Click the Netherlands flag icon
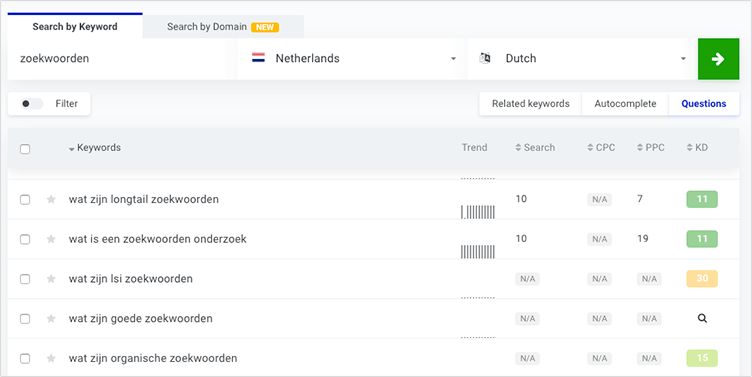The image size is (752, 377). tap(258, 58)
